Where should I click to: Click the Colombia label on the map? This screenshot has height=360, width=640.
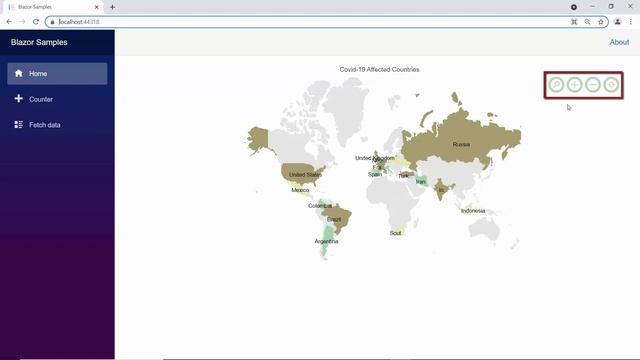[320, 206]
